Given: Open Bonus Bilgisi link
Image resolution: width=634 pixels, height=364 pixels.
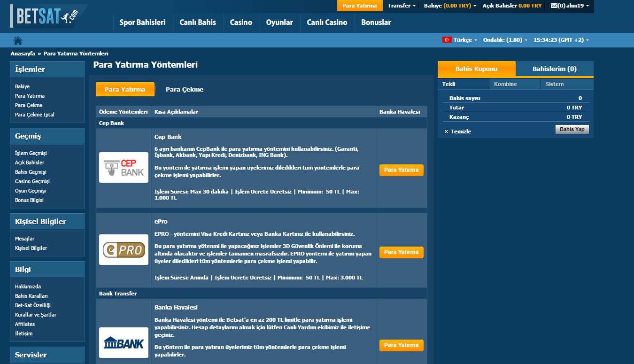Looking at the screenshot, I should [x=29, y=200].
